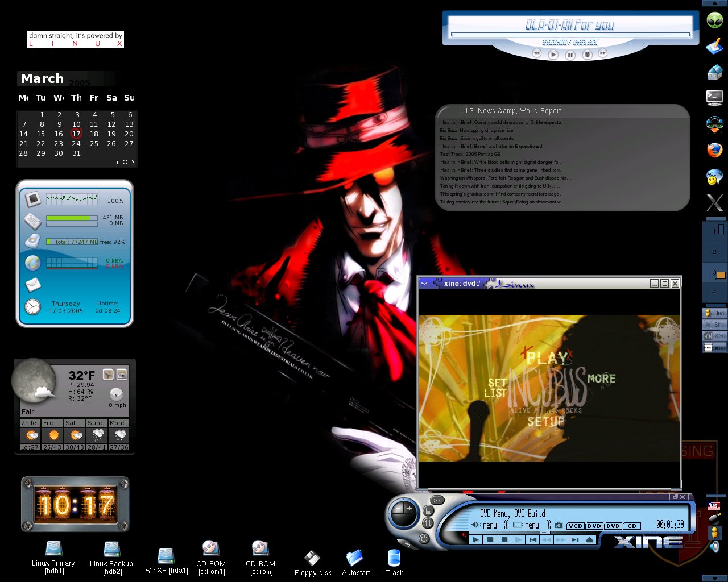Click Play in the xine control panel
Image resolution: width=728 pixels, height=582 pixels.
click(475, 540)
